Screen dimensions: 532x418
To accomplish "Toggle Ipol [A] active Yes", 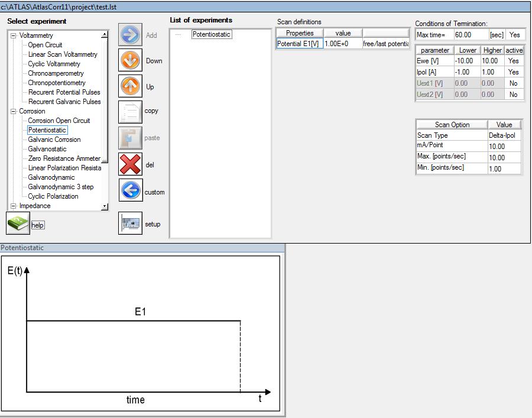I will tap(514, 72).
